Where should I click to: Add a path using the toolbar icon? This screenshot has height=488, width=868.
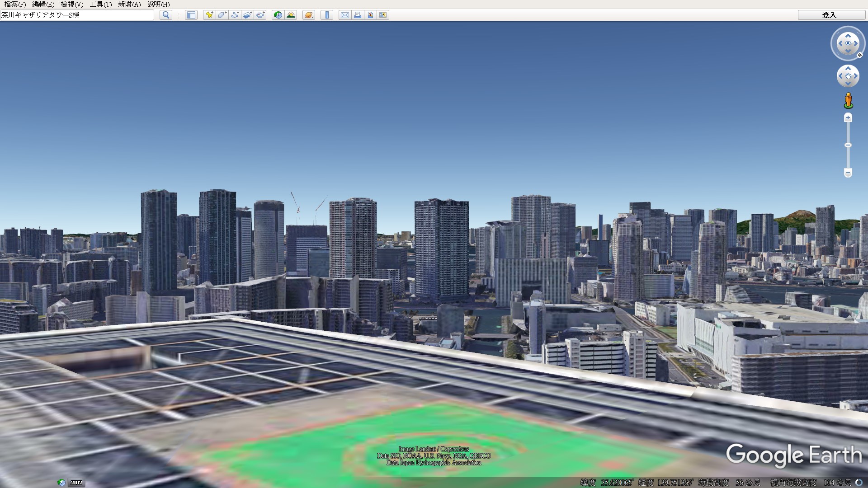(235, 15)
